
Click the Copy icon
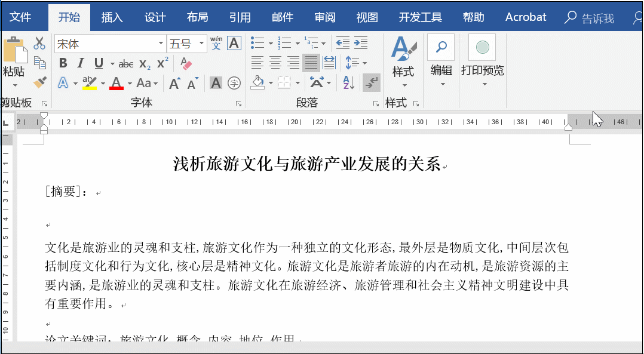[x=40, y=63]
